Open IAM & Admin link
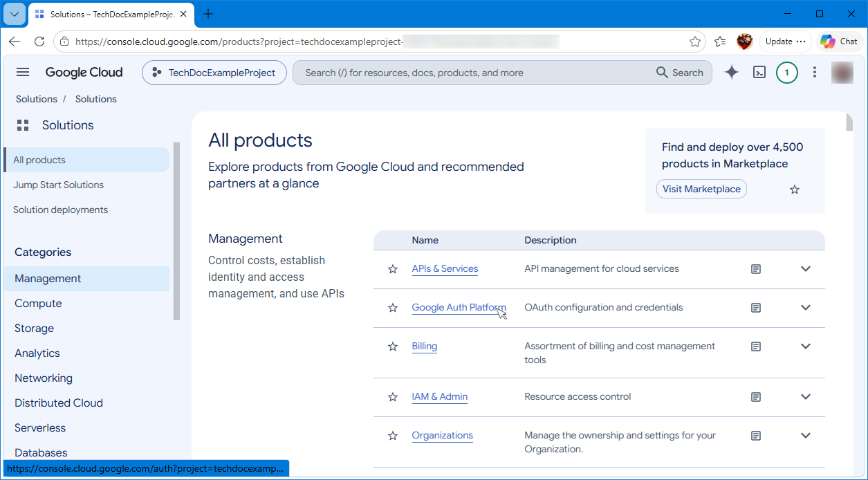 coord(440,397)
